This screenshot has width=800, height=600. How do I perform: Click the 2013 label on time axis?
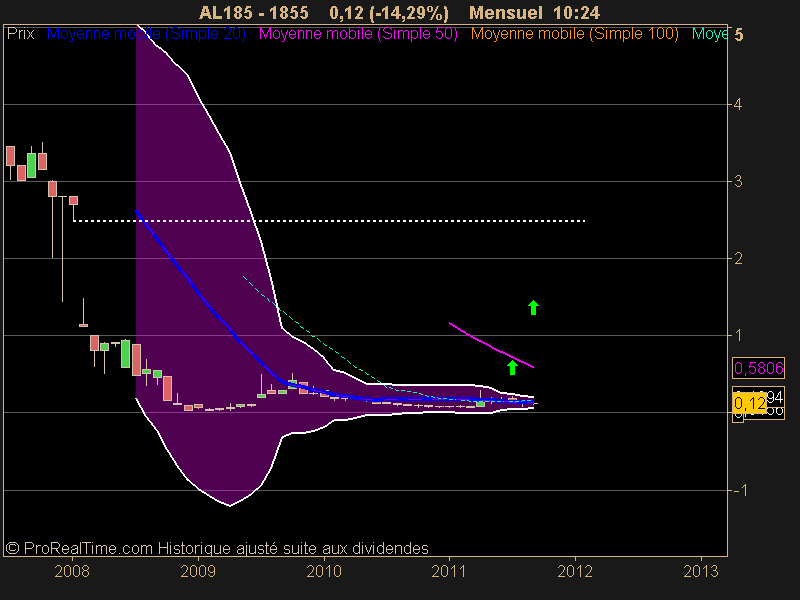pyautogui.click(x=701, y=571)
